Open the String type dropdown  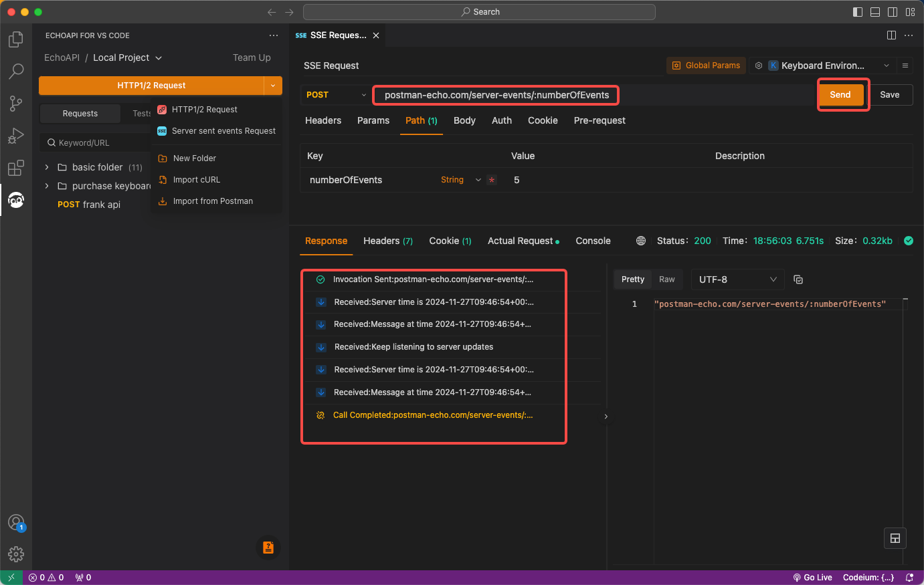(461, 180)
